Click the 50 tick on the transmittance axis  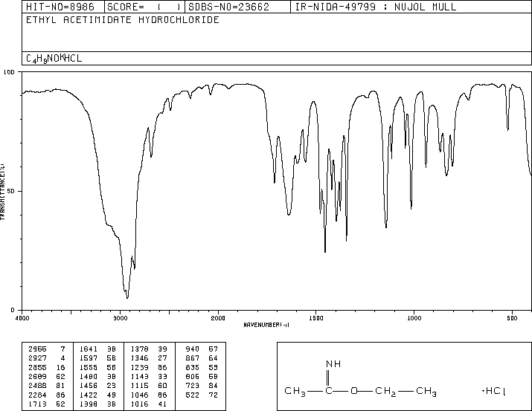(12, 191)
